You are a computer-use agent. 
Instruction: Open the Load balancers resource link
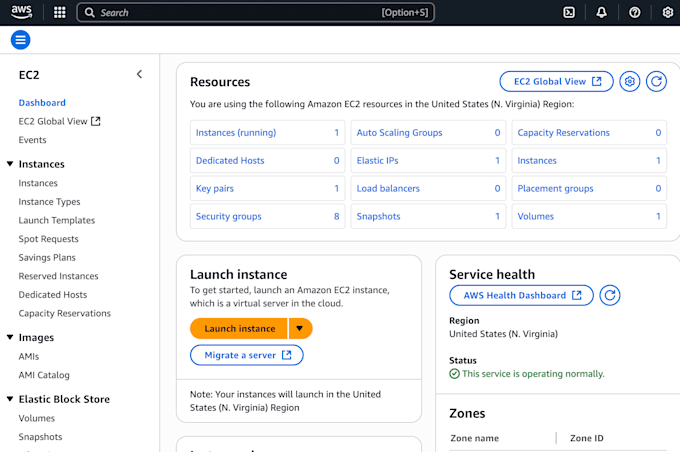[x=388, y=189]
